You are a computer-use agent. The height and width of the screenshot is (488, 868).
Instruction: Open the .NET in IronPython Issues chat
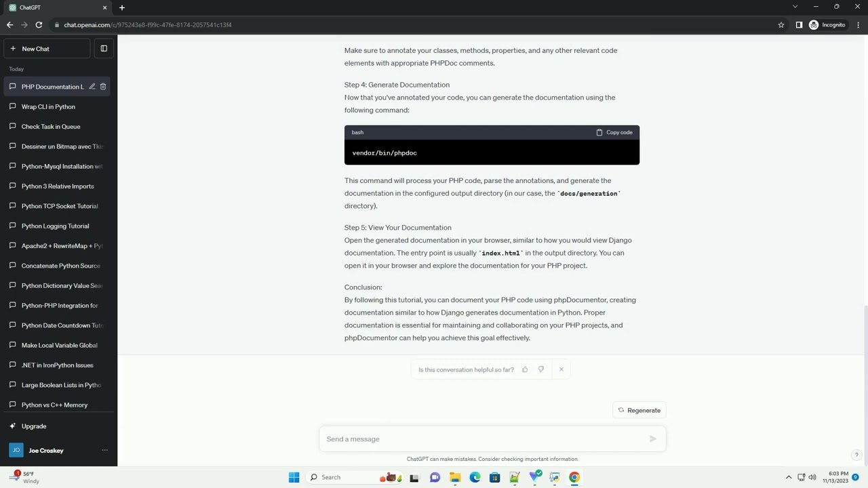tap(57, 365)
